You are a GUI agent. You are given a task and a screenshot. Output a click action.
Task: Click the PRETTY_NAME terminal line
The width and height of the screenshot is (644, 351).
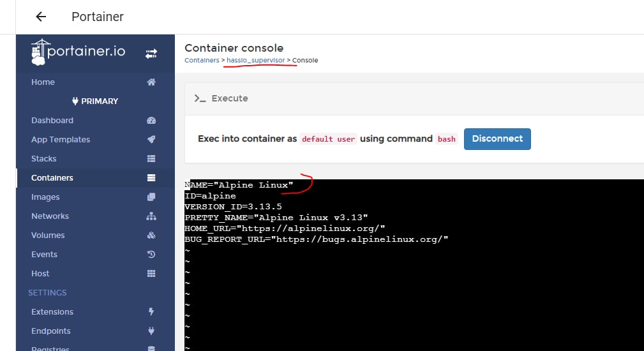276,217
